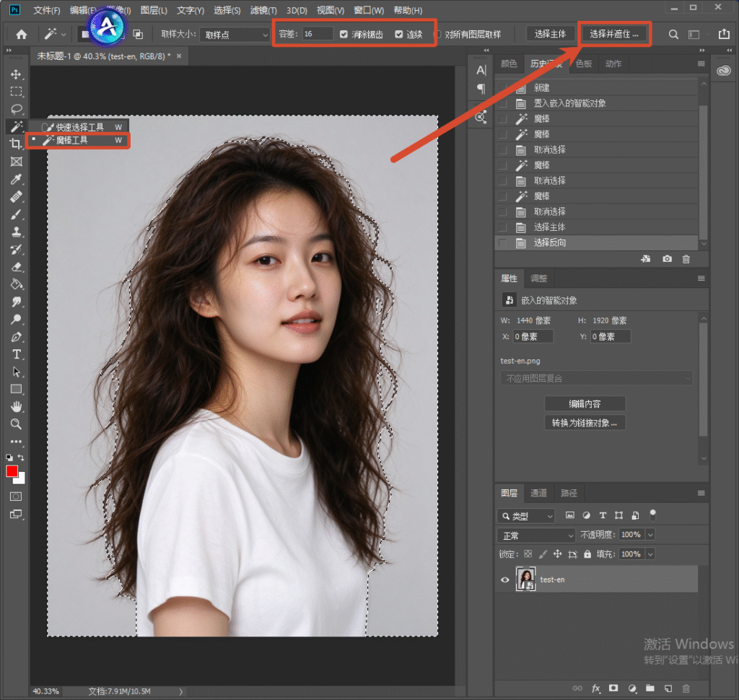Click the 容差 tolerance input field
This screenshot has width=739, height=700.
pos(318,34)
